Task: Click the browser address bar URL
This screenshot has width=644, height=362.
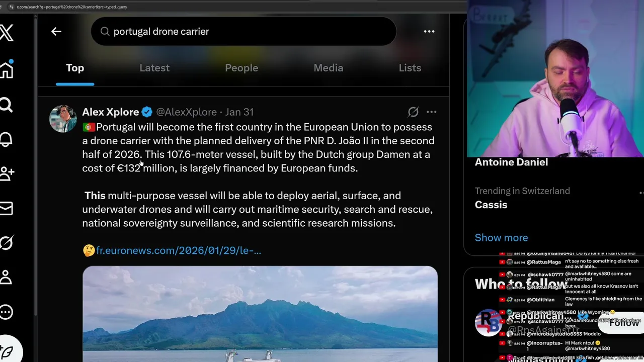Action: click(x=72, y=7)
